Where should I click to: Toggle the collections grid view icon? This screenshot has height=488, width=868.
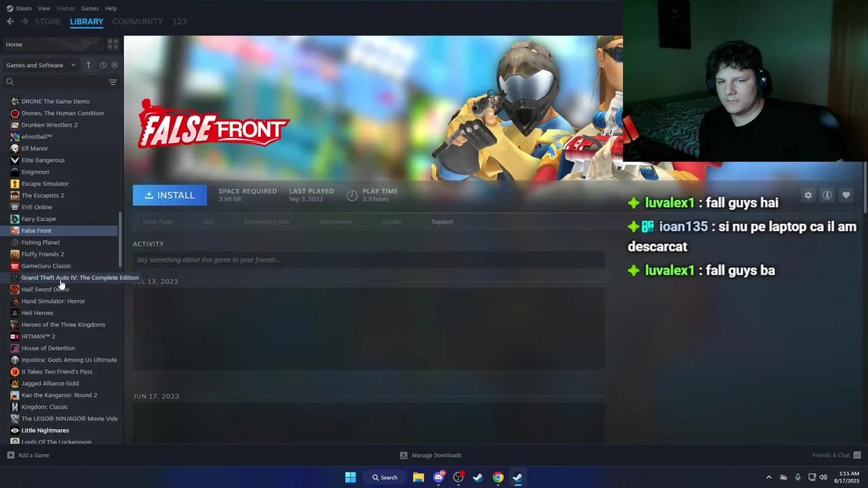(113, 44)
